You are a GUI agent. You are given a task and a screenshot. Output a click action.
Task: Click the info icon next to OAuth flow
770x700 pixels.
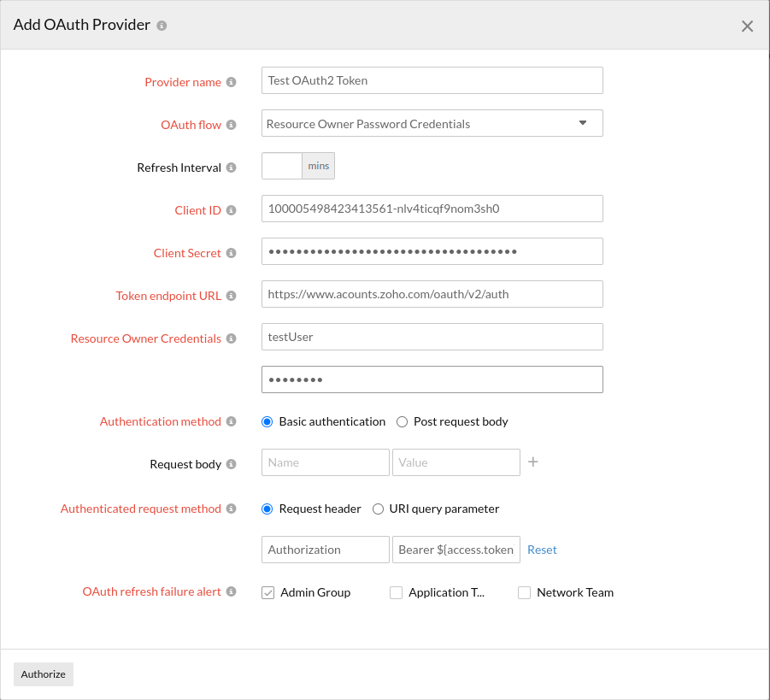click(x=232, y=125)
